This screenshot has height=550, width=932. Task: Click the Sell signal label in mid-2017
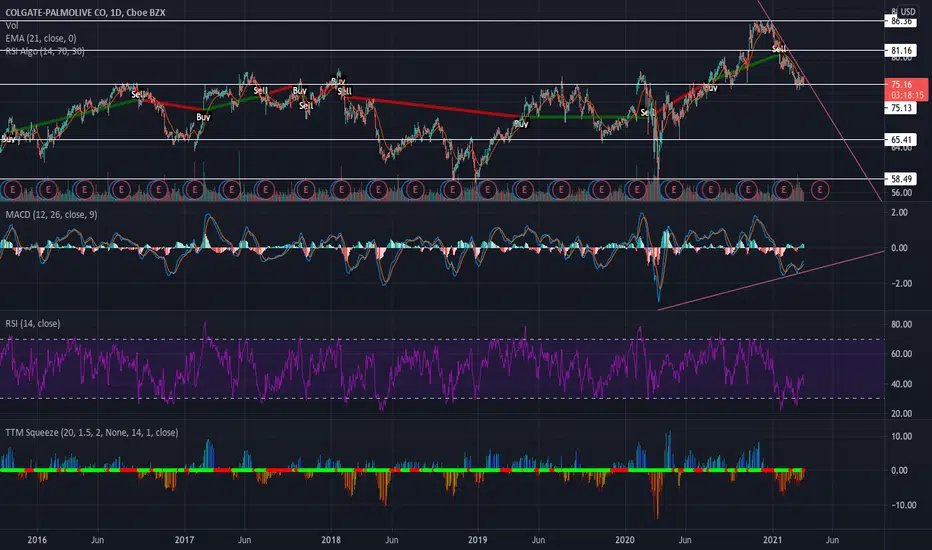coord(260,90)
